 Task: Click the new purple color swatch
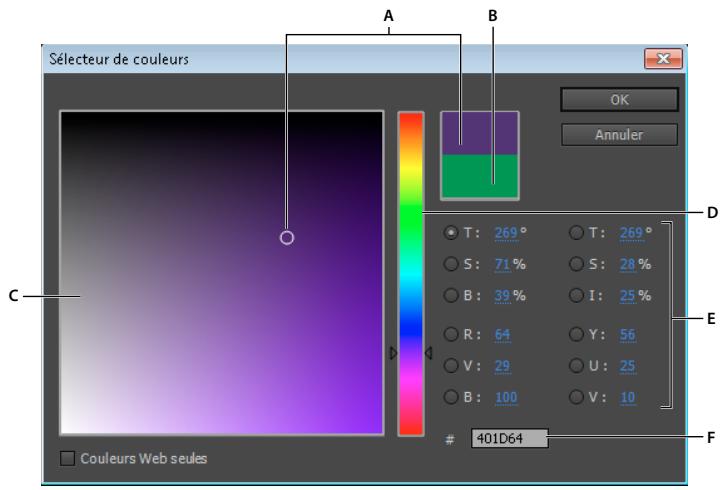[x=480, y=134]
